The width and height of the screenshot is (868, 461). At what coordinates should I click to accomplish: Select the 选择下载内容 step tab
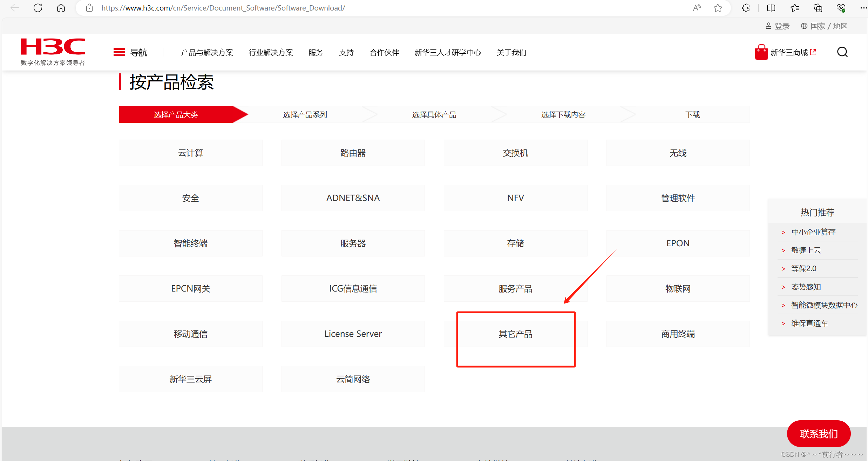tap(563, 114)
